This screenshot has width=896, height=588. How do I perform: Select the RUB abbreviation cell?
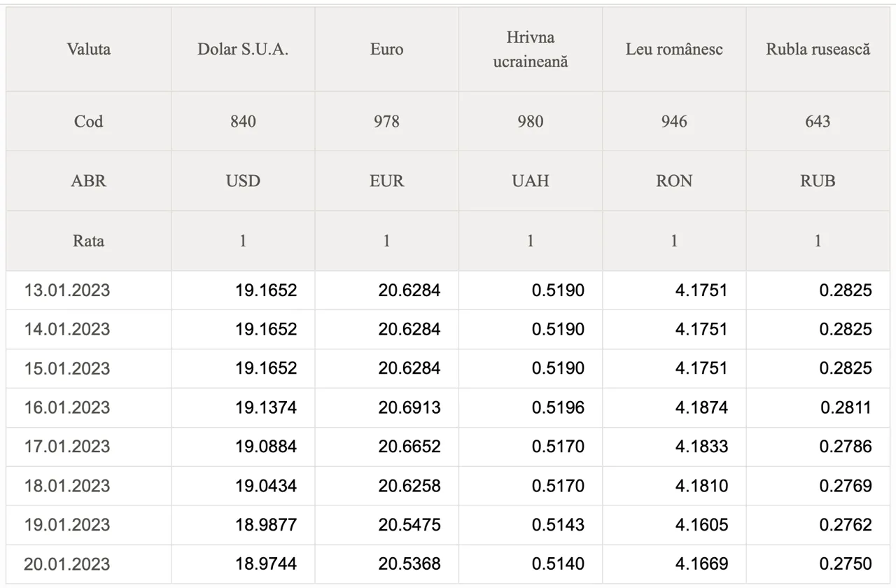(818, 181)
